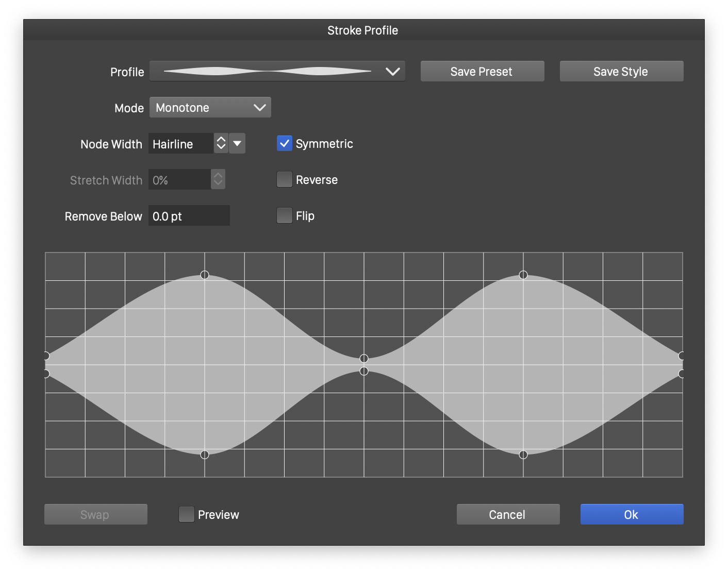Click the Remove Below value field
728x573 pixels.
pyautogui.click(x=189, y=216)
